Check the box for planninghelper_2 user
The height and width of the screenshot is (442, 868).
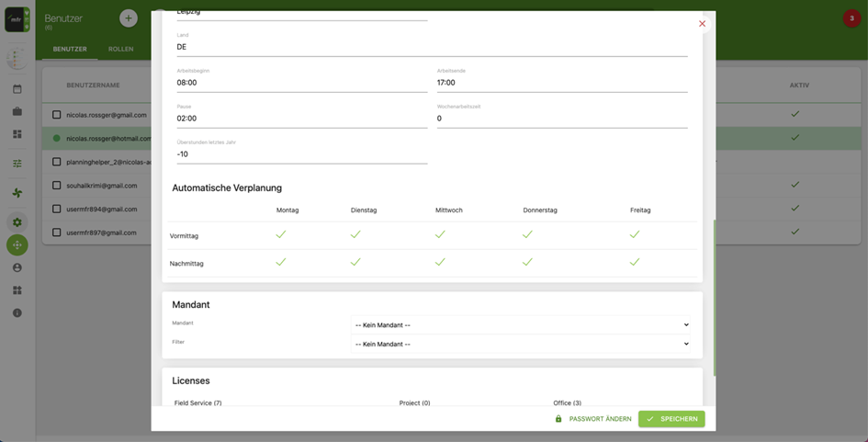(56, 162)
